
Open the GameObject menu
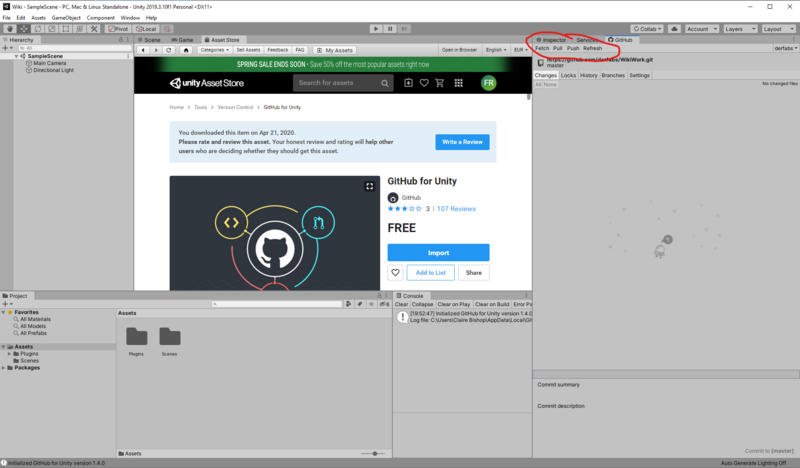[x=65, y=18]
